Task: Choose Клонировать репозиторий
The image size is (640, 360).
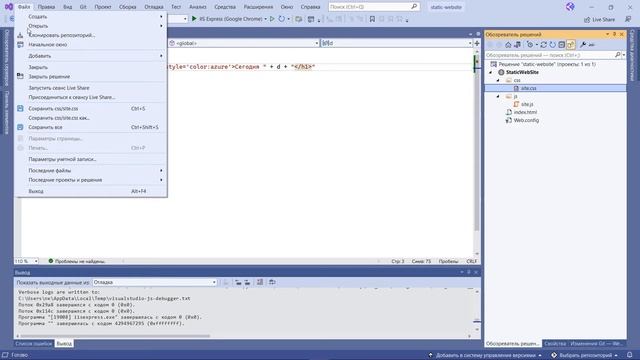Action: pos(91,35)
